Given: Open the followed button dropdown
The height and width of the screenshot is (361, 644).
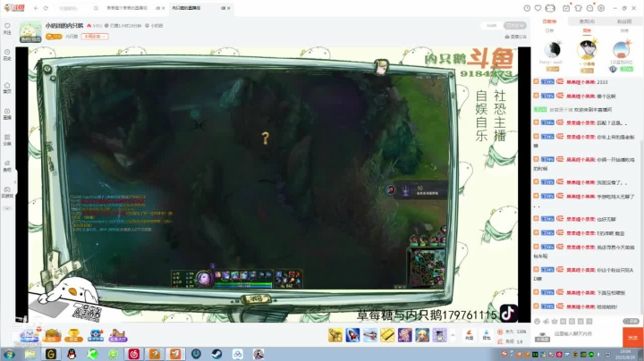Looking at the screenshot, I should point(514,25).
